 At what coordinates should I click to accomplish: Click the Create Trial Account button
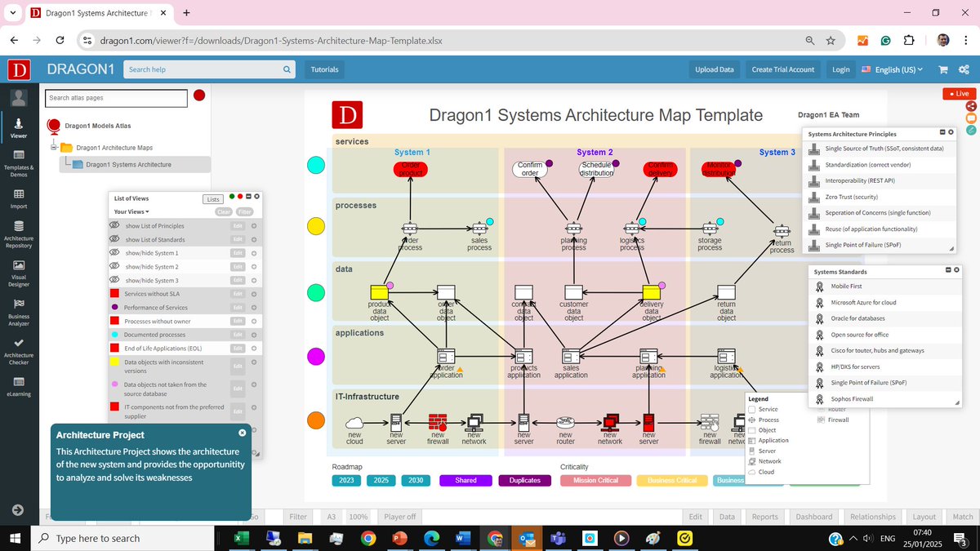(782, 69)
